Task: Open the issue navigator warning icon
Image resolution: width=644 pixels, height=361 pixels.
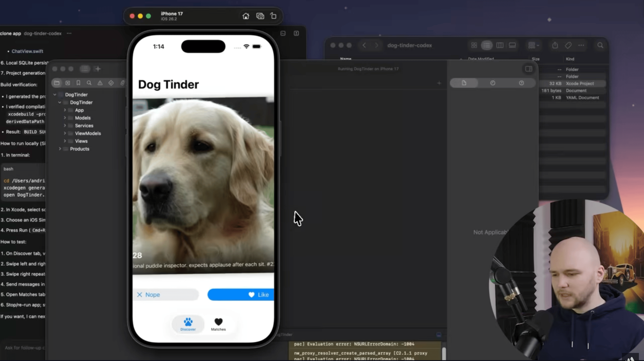Action: click(100, 83)
